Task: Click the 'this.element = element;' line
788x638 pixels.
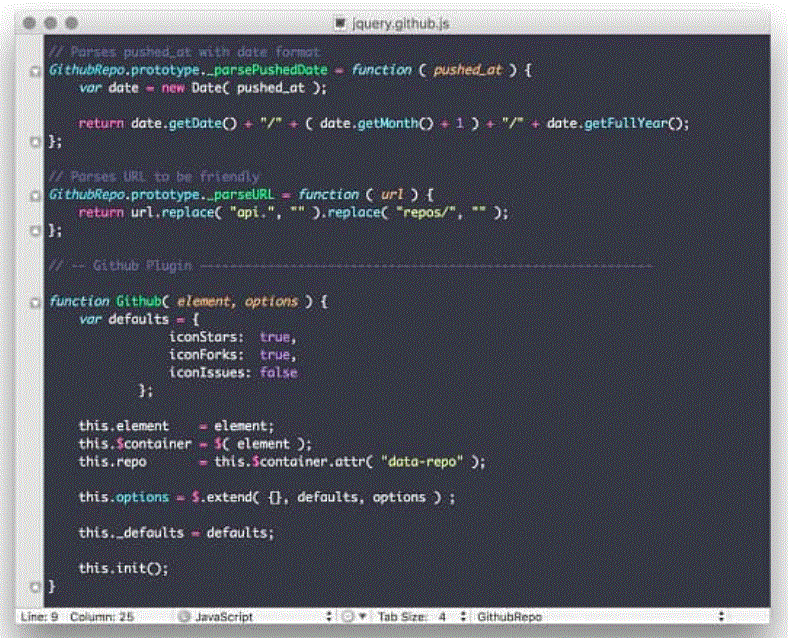Action: click(176, 426)
